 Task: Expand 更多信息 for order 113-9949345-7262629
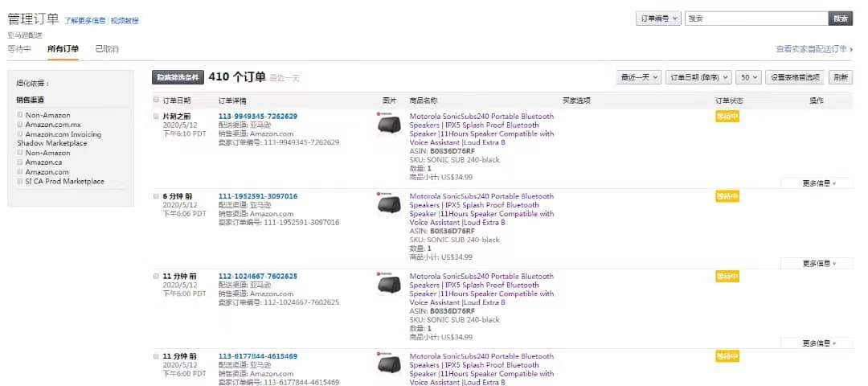click(x=819, y=183)
